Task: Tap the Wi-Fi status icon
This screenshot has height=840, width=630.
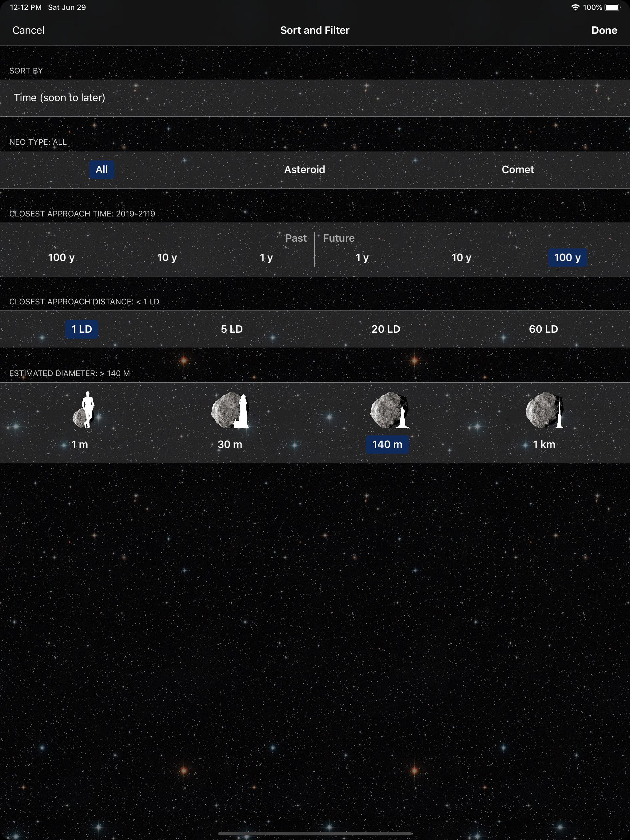Action: coord(575,7)
